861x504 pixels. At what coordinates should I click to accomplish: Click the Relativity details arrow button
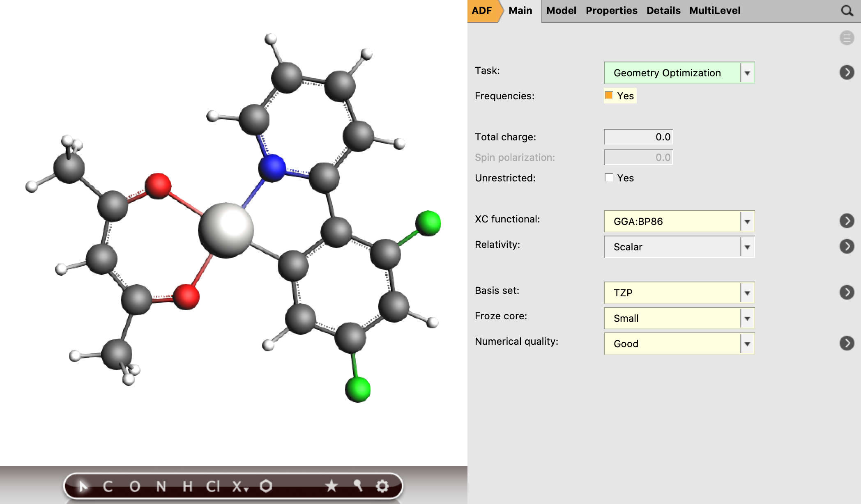[847, 246]
